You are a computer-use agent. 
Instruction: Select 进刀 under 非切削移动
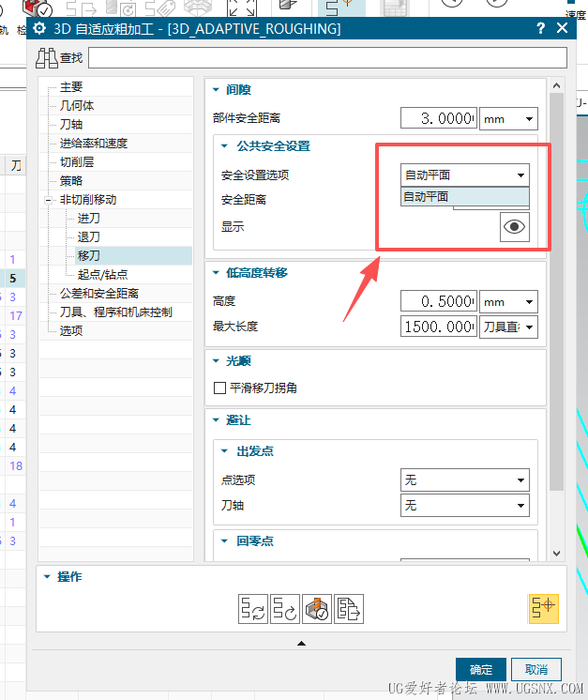(x=89, y=219)
